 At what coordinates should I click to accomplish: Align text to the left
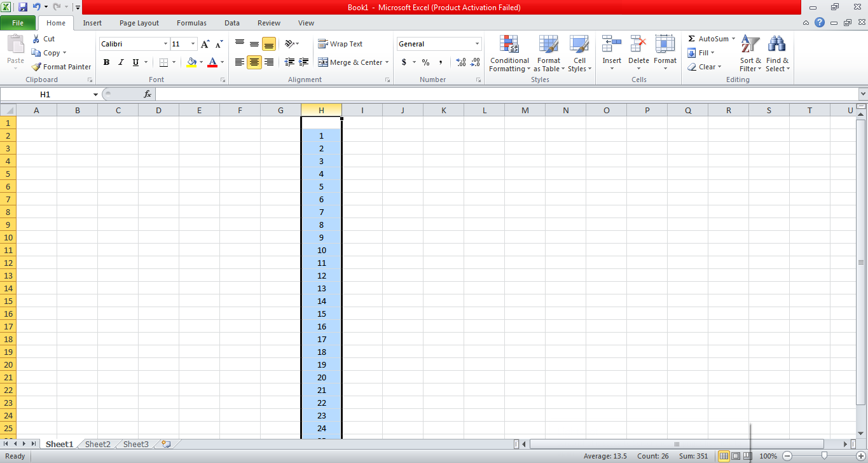[240, 62]
